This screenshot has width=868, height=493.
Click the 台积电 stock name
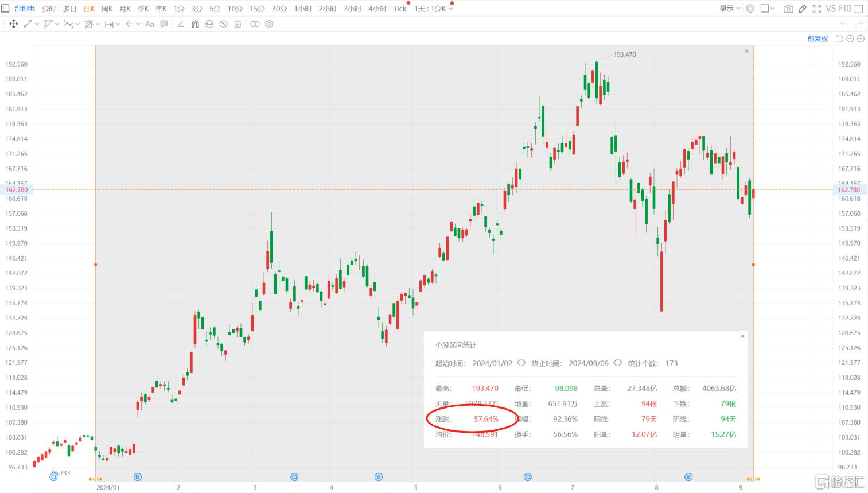(25, 9)
